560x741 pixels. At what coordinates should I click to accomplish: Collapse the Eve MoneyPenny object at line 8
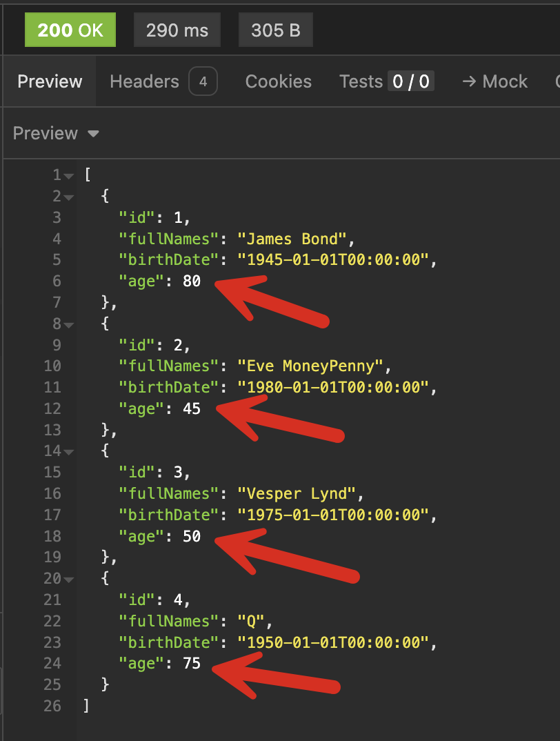(68, 325)
